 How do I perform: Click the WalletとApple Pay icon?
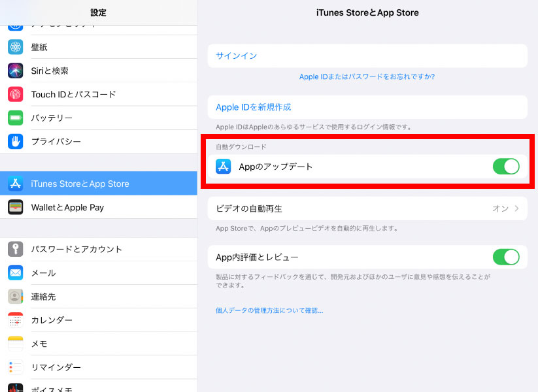click(x=16, y=207)
